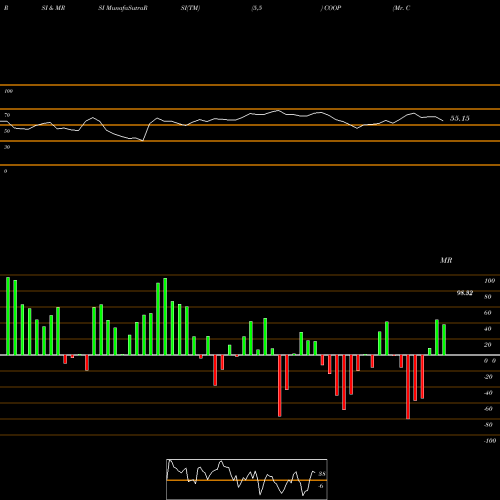Click the value -6 in mini chart
This screenshot has width=500, height=500.
(321, 486)
